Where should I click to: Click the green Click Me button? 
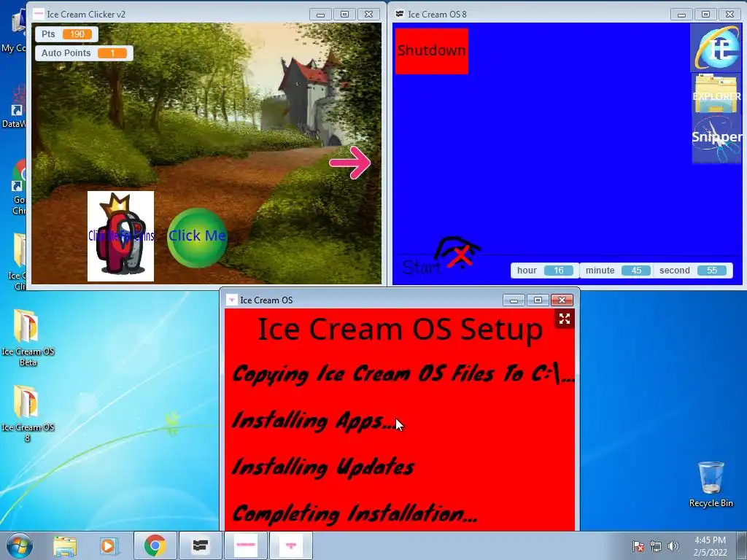click(197, 237)
